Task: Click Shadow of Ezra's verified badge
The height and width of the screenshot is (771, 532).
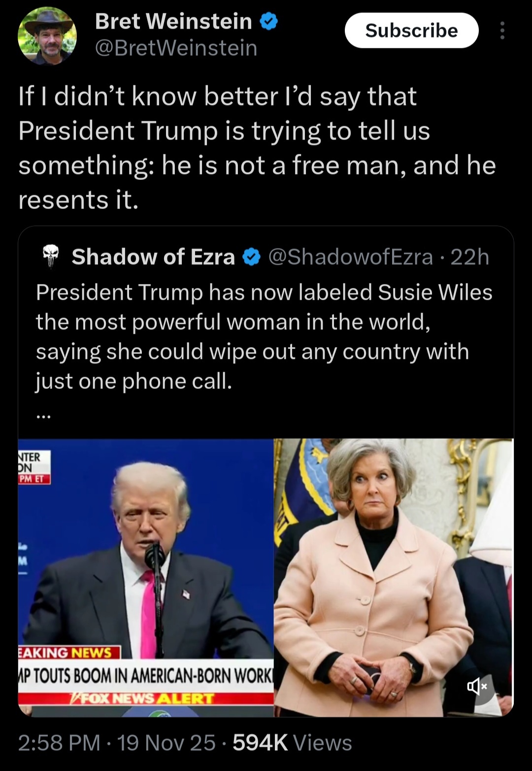Action: point(252,257)
